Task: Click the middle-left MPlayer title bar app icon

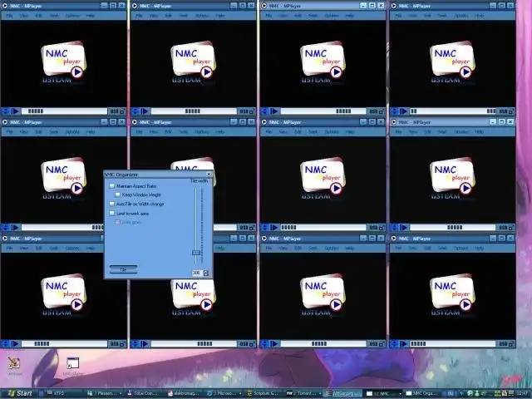Action: coord(5,122)
